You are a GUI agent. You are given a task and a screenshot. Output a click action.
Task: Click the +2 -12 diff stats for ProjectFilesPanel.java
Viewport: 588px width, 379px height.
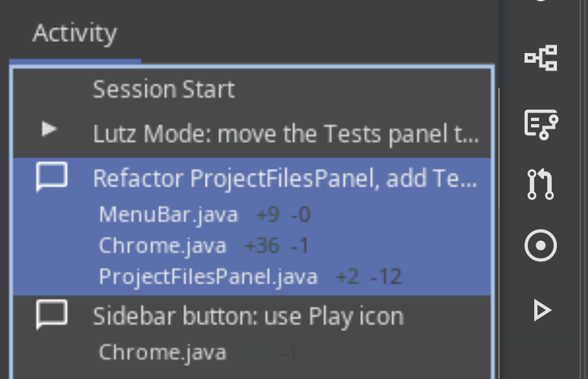368,277
